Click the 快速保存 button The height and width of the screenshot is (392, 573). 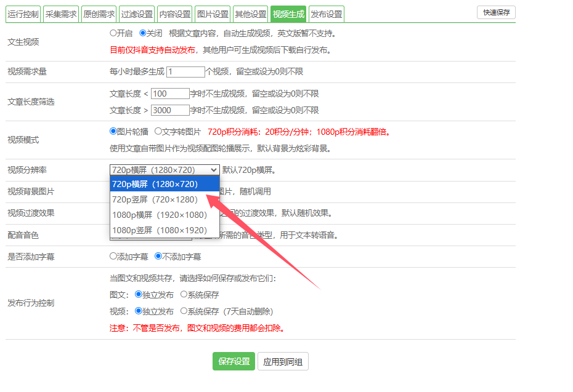(x=496, y=12)
